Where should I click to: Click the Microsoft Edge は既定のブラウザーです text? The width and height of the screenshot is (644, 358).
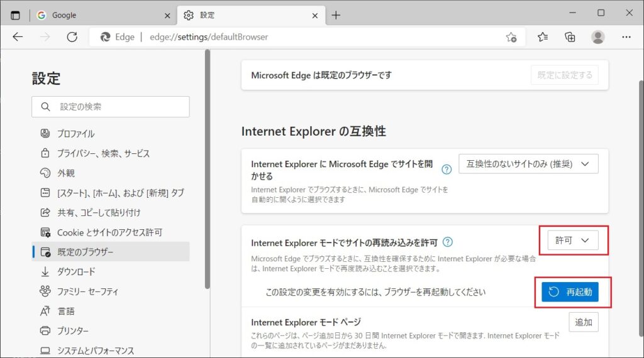tap(321, 75)
